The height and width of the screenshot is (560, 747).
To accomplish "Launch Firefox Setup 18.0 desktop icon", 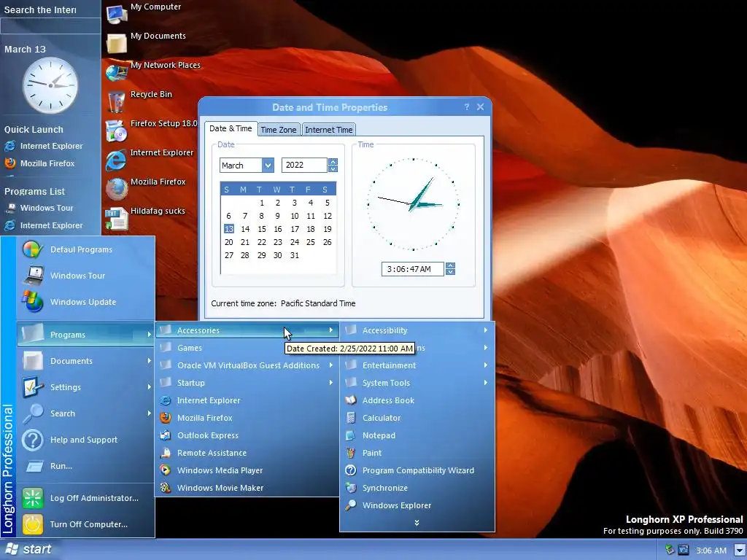I will pyautogui.click(x=117, y=131).
